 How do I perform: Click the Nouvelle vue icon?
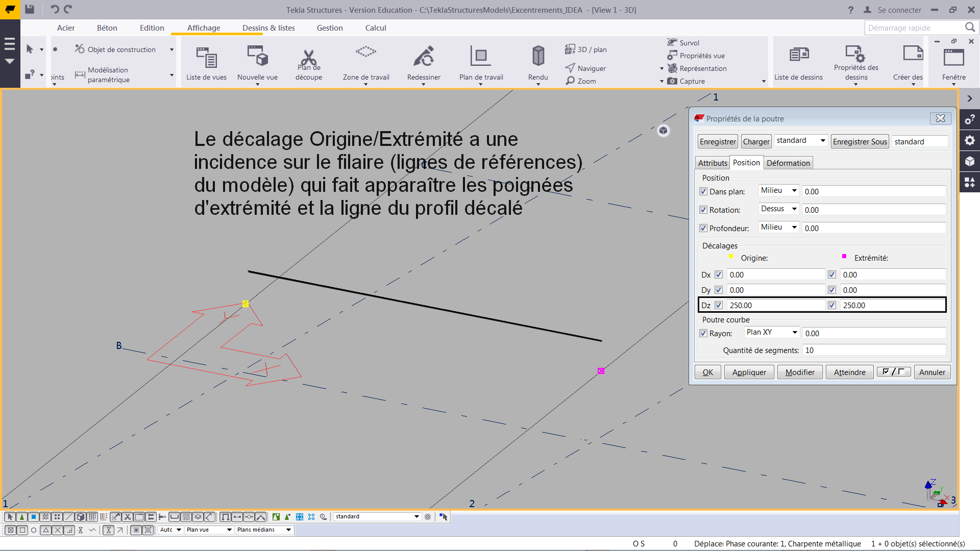[258, 56]
